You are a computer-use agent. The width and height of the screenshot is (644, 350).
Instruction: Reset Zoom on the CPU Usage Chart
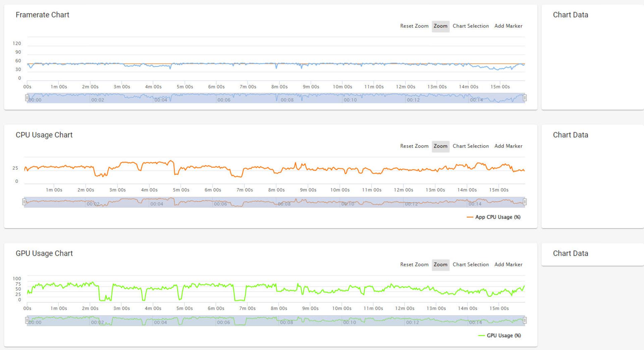(414, 146)
